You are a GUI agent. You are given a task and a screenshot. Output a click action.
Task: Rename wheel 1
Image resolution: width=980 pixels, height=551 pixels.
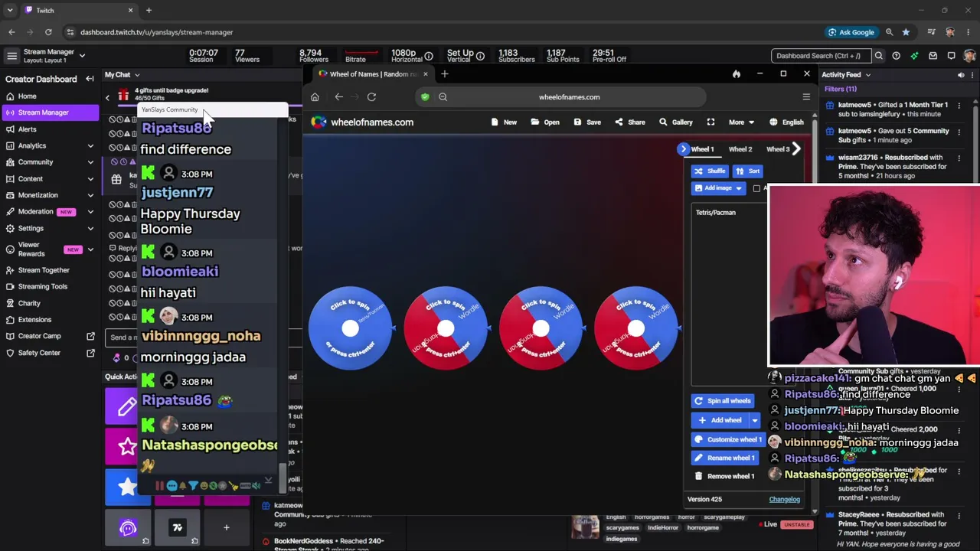pos(725,458)
